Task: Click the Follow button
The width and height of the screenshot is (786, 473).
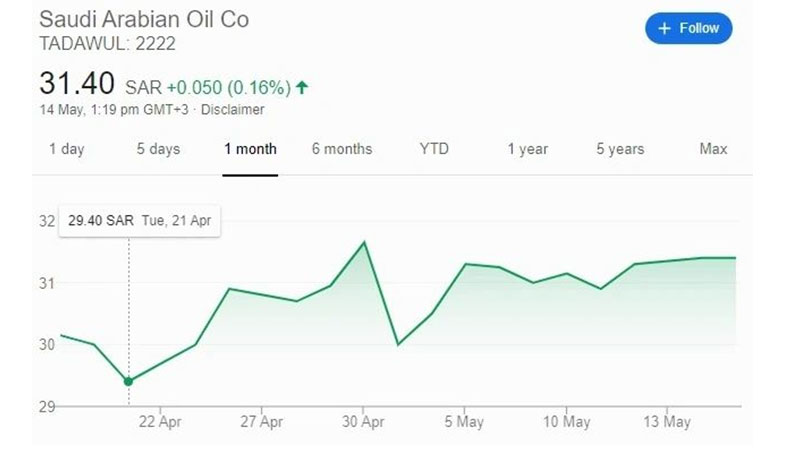Action: click(x=688, y=28)
